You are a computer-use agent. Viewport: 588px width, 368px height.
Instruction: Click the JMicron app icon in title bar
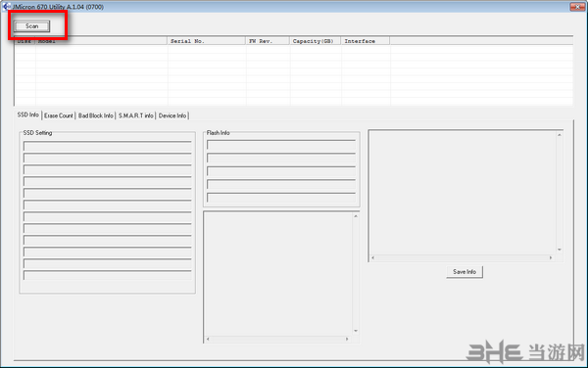coord(6,7)
